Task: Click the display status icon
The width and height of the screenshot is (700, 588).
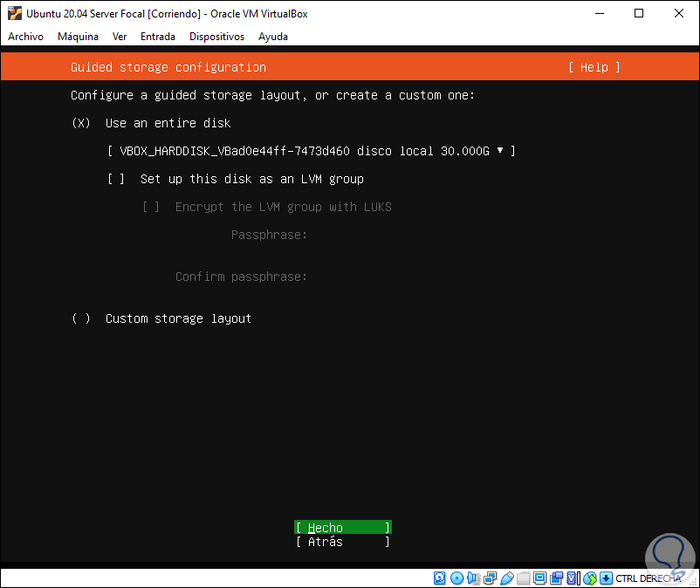Action: point(539,578)
